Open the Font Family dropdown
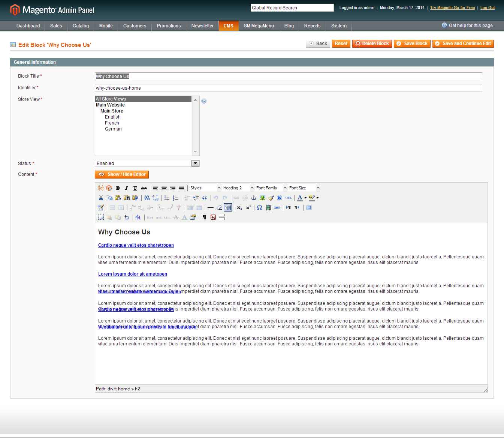The image size is (504, 438). coord(271,188)
